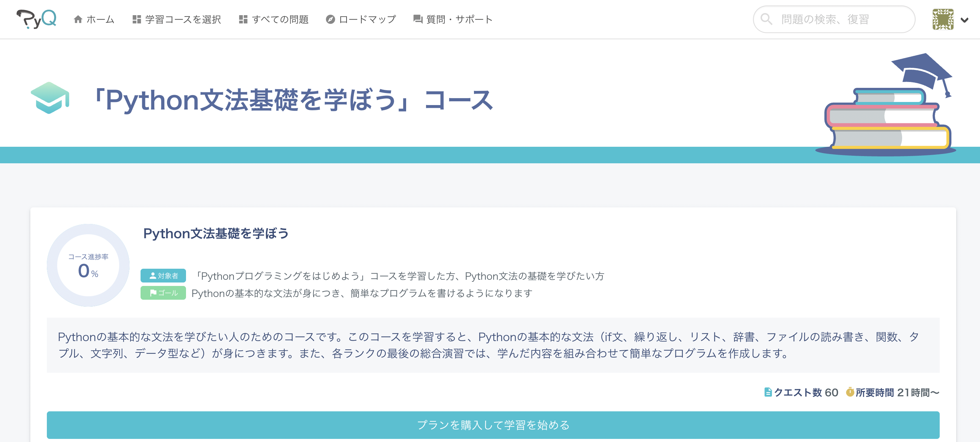Click the graduation cap course icon
980x442 pixels.
tap(50, 98)
